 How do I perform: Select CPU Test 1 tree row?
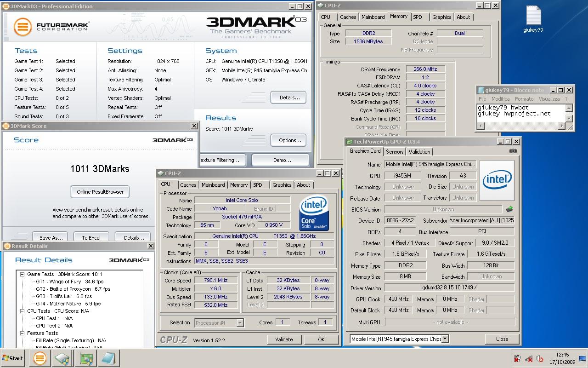tap(54, 318)
